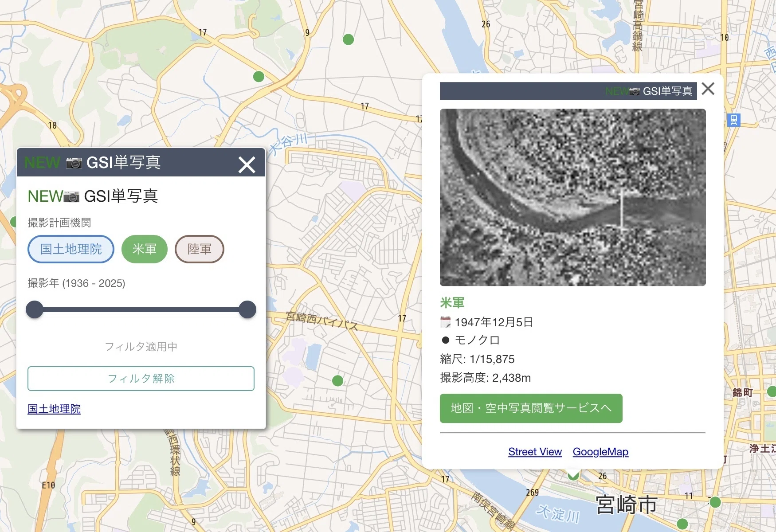
Task: Open the 国土地理院 link
Action: click(54, 409)
